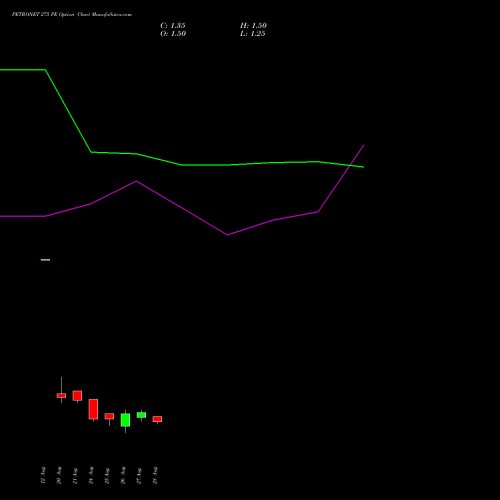Viewport: 500px width, 500px height.
Task: Select the 24 Aug date label
Action: pyautogui.click(x=91, y=475)
